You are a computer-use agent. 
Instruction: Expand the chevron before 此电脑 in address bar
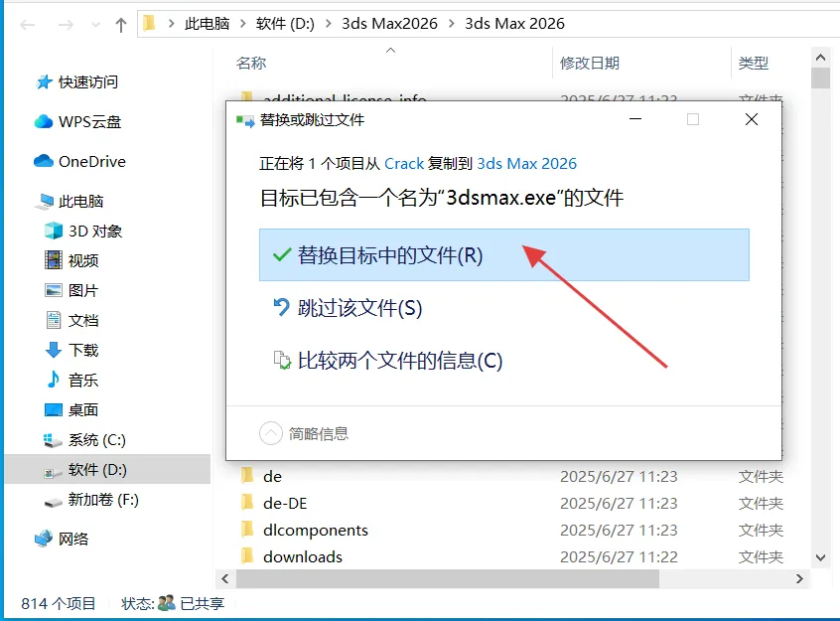(172, 24)
